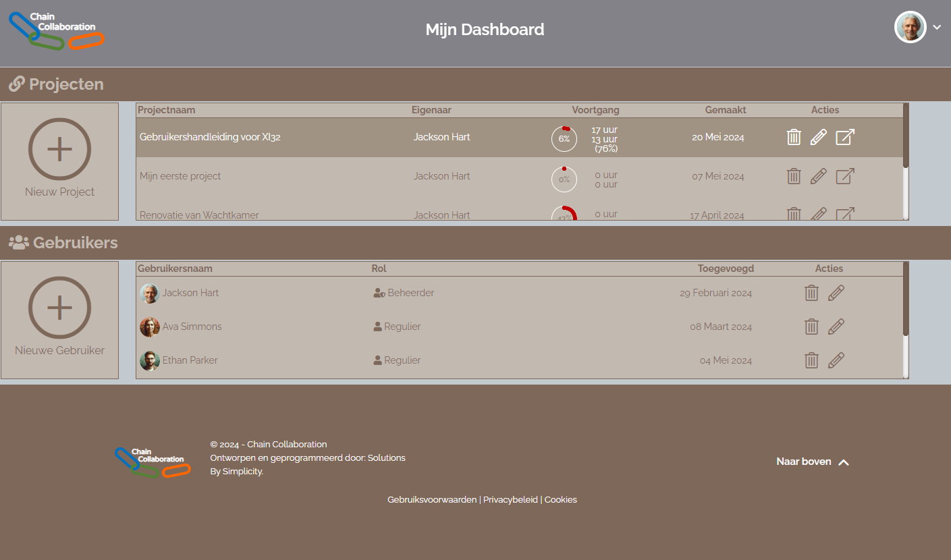Open the profile avatar in the header

point(910,27)
